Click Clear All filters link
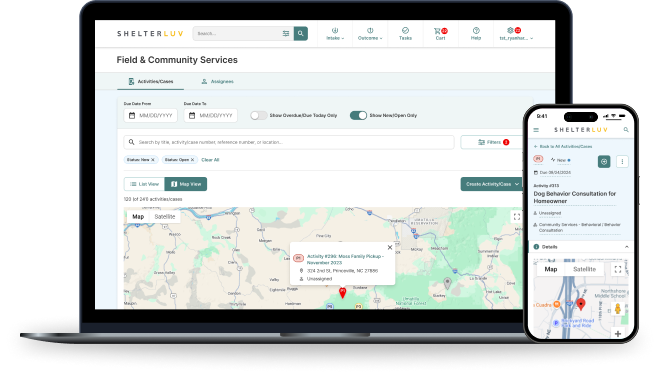660x374 pixels. click(x=210, y=160)
